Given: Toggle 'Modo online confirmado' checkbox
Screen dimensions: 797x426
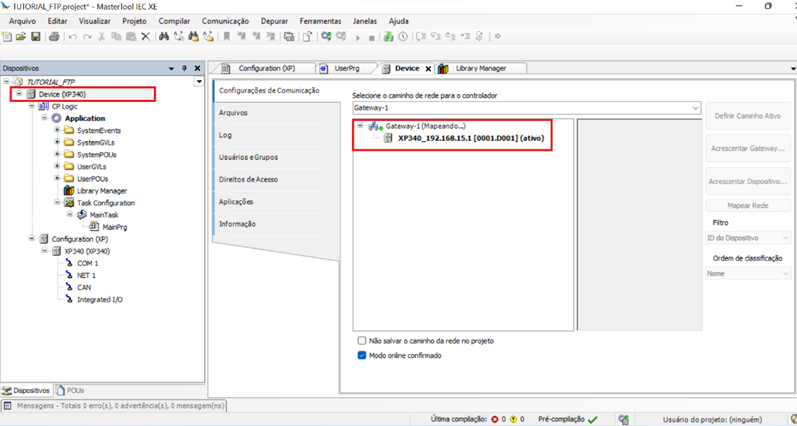Looking at the screenshot, I should tap(362, 354).
